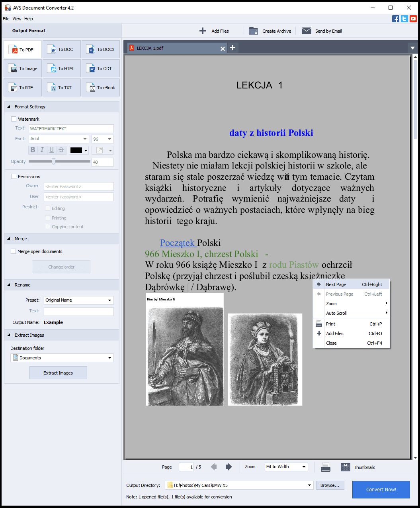Open the File menu
This screenshot has height=508, width=420.
click(x=6, y=19)
